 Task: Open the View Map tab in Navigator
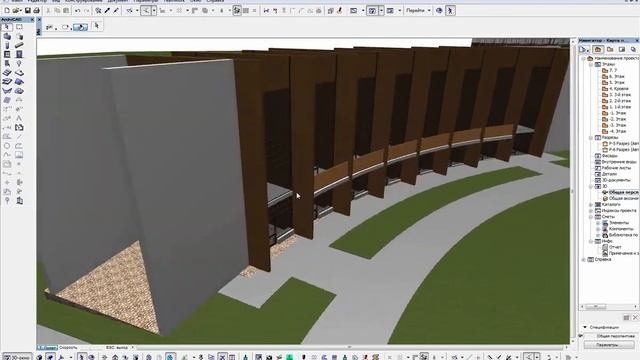coord(610,49)
